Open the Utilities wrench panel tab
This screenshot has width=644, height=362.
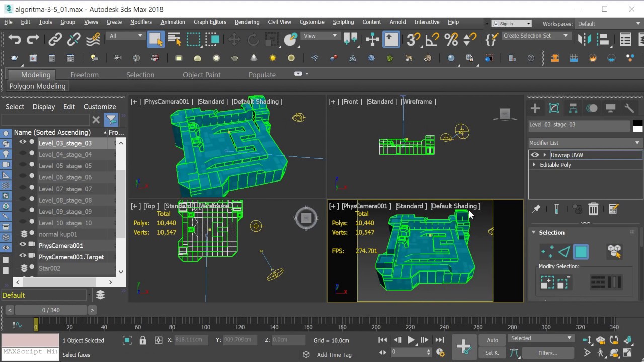629,108
